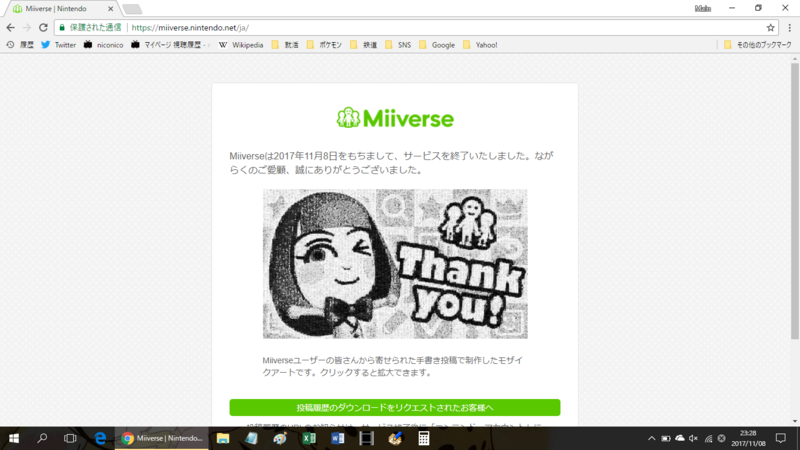Click the scrollbar down arrow
The width and height of the screenshot is (800, 450).
[x=795, y=421]
